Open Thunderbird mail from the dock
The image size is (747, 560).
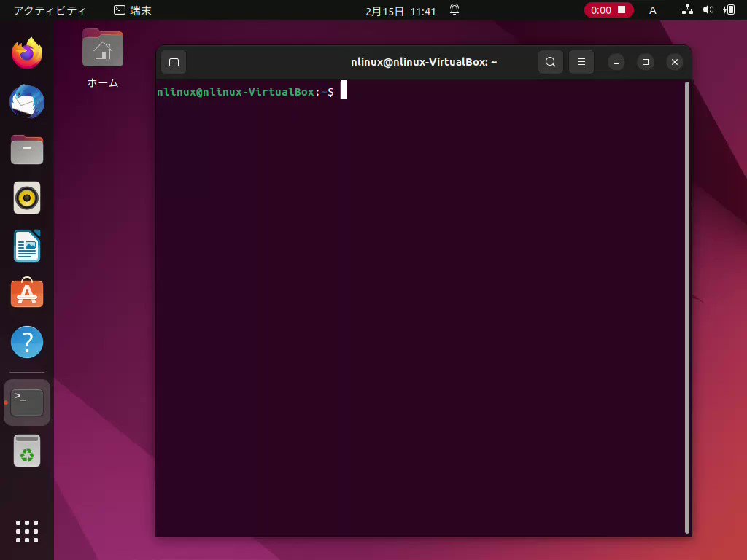(x=27, y=101)
